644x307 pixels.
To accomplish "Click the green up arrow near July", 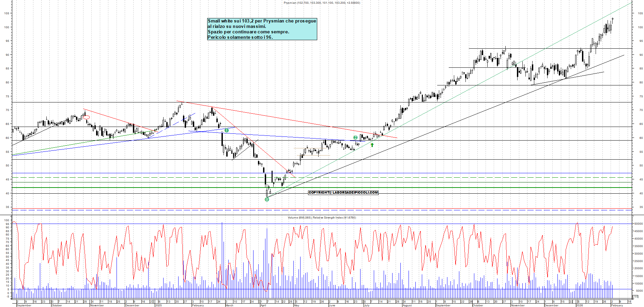I will (372, 145).
